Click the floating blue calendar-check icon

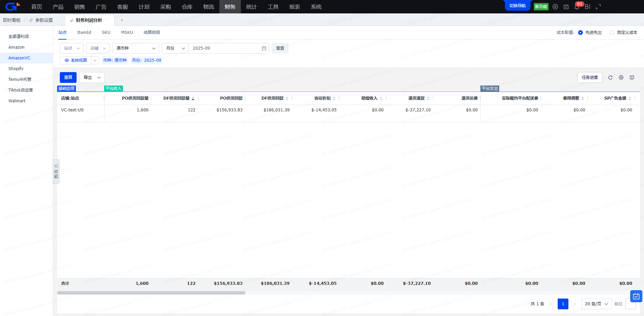point(636,296)
